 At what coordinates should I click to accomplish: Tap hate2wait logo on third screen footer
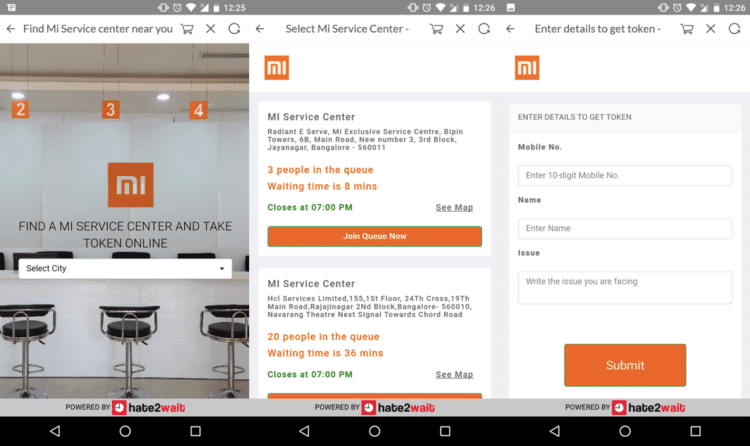pos(649,408)
